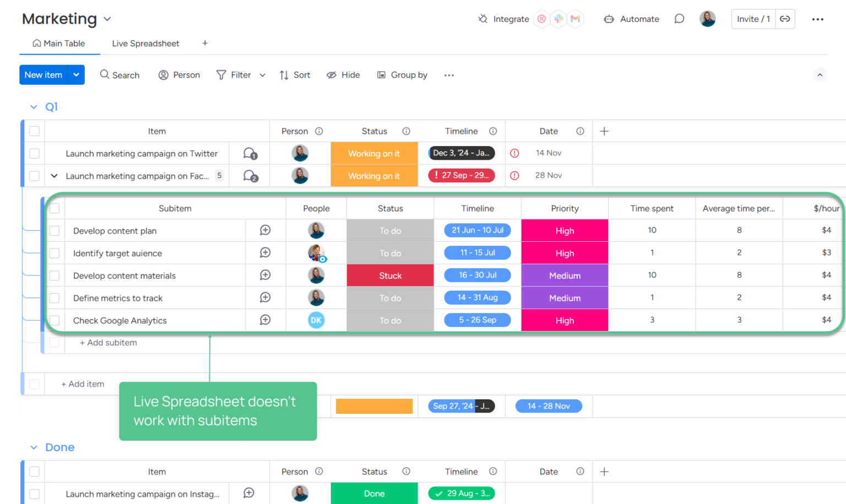Select the Main Table tab
846x504 pixels.
[59, 44]
